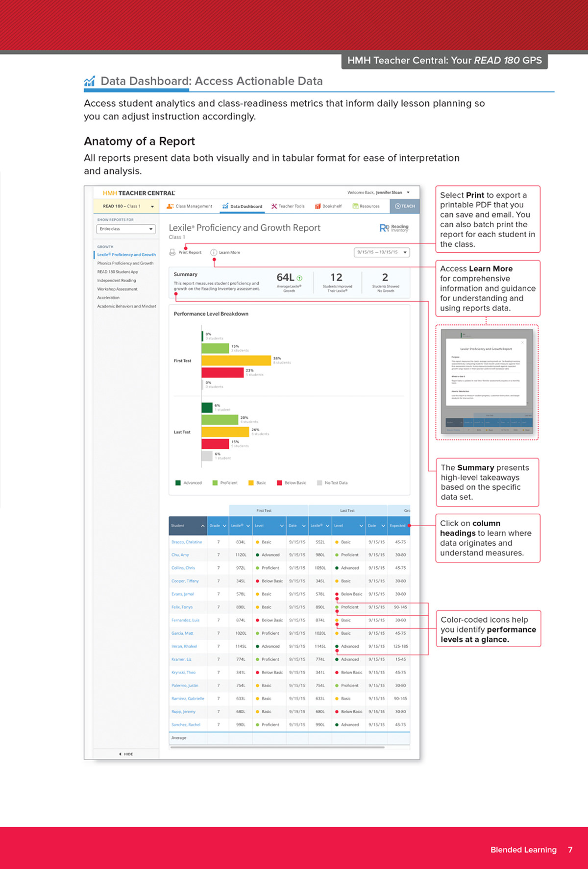The image size is (588, 869).
Task: Open the Jennifer Sloan user menu arrow
Action: tap(408, 193)
